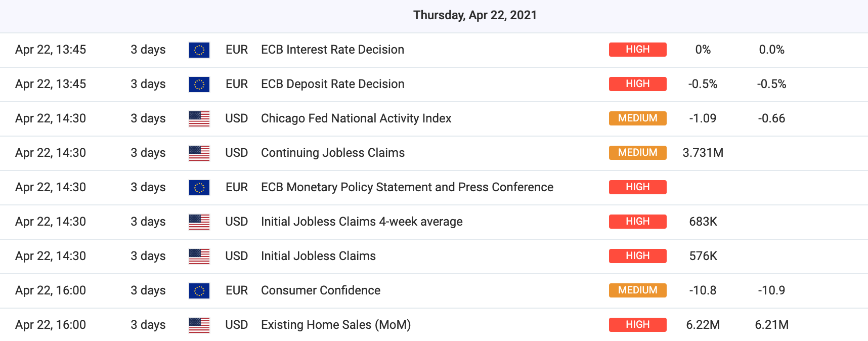
Task: Open ECB Monetary Policy Statement and Press Conference
Action: (x=407, y=187)
